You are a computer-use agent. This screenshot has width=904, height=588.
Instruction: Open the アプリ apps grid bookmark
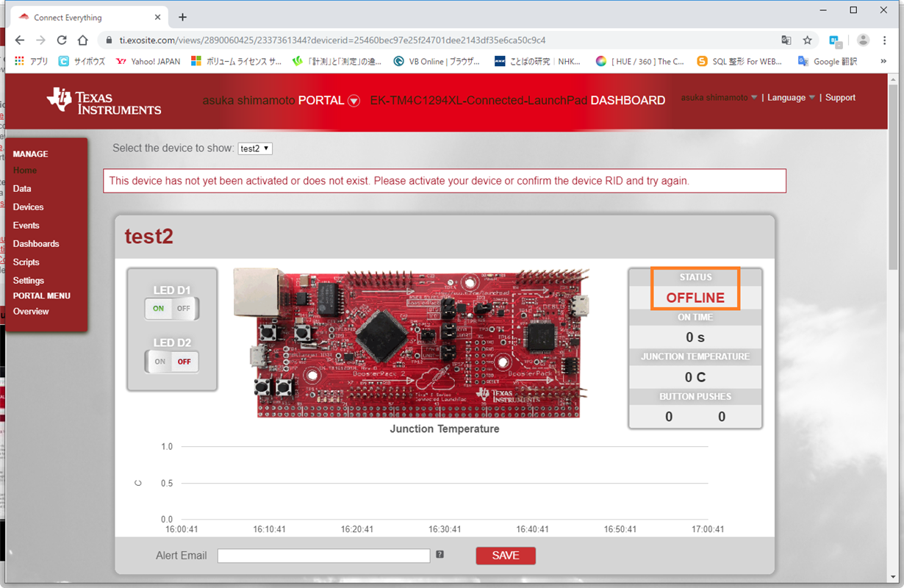(x=32, y=62)
